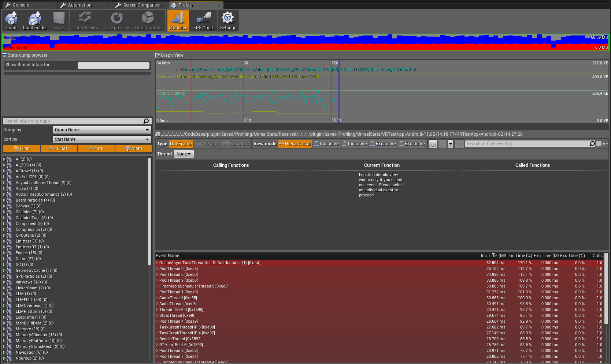Select the OneFrame type
Image resolution: width=611 pixels, height=364 pixels.
[181, 144]
